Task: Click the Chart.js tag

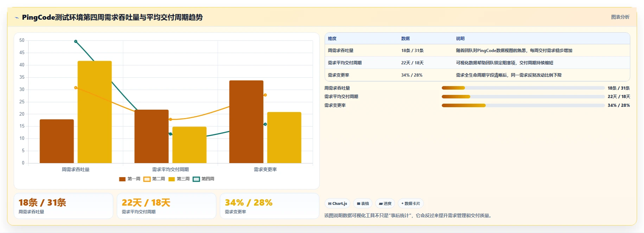Action: click(x=337, y=203)
